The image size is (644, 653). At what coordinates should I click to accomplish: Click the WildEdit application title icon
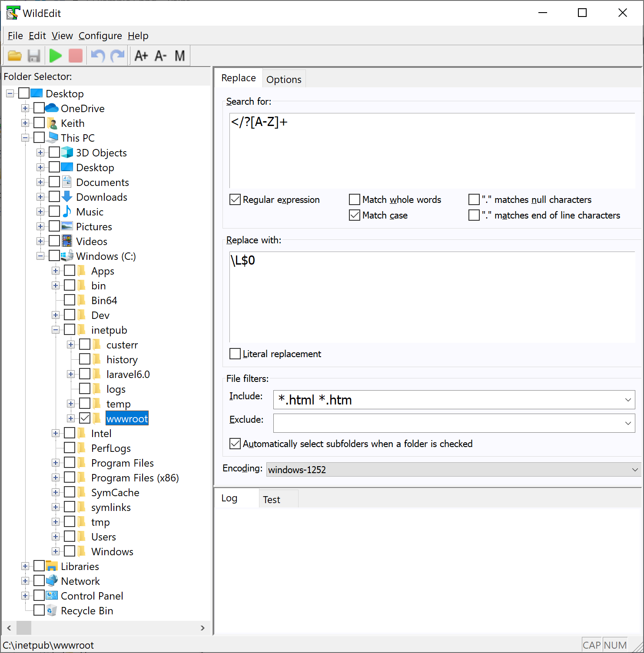[13, 13]
